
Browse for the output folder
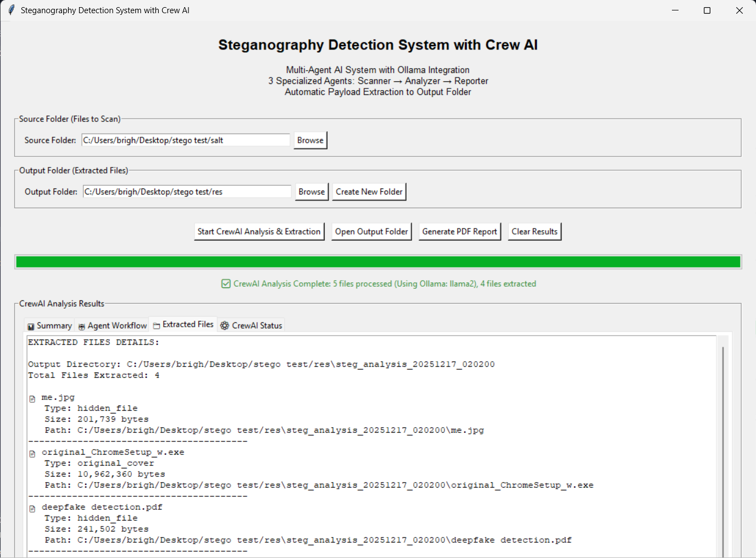pyautogui.click(x=312, y=192)
